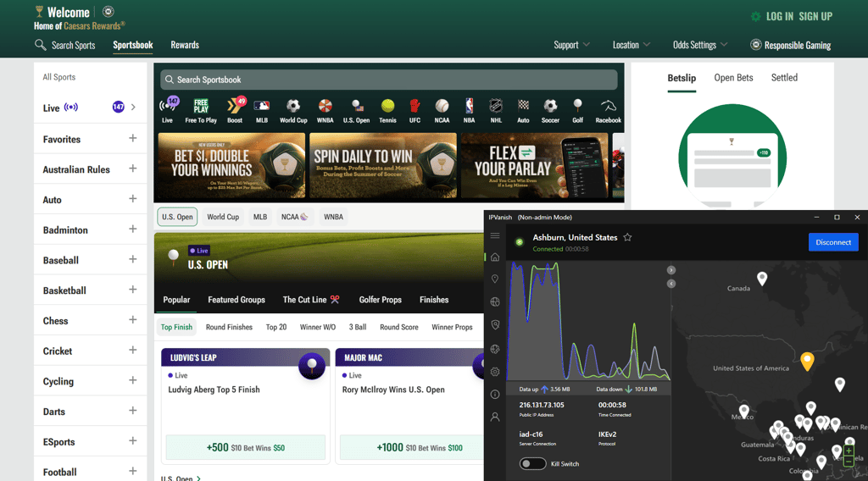Open the Support dropdown
The height and width of the screenshot is (481, 868).
(x=571, y=45)
